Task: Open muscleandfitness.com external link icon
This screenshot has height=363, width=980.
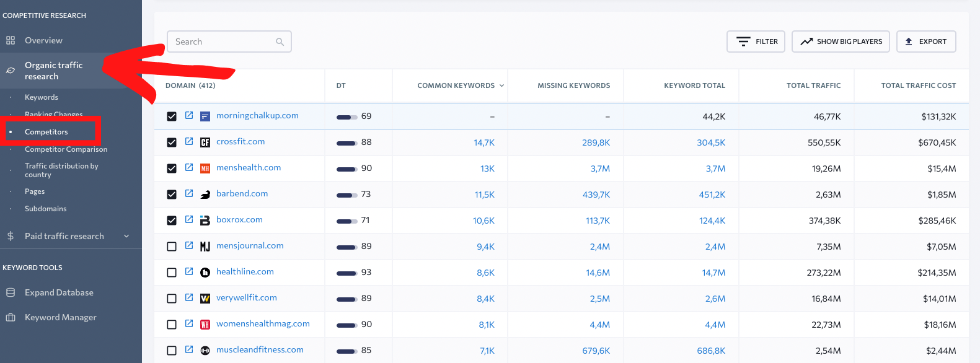Action: click(x=189, y=350)
